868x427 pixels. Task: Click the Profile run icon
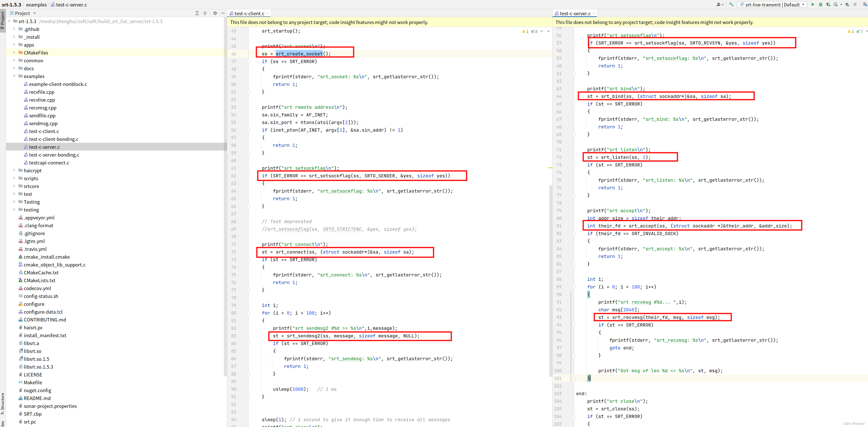point(836,4)
